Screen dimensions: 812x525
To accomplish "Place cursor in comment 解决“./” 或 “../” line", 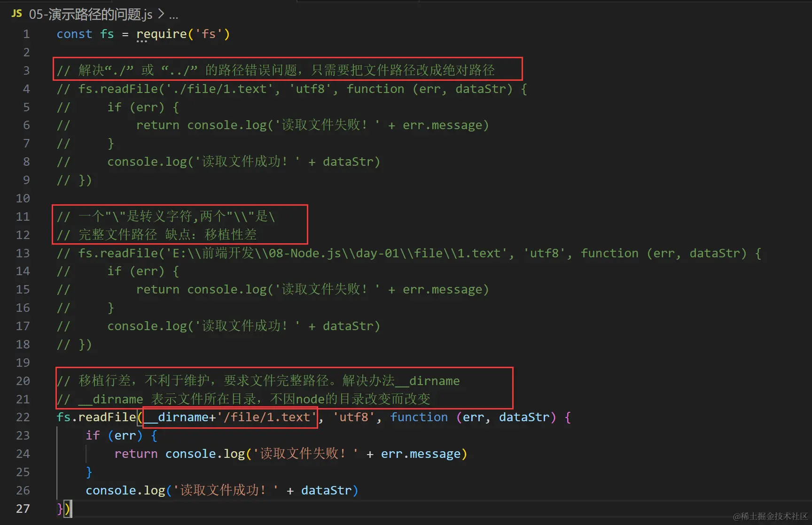I will click(276, 70).
